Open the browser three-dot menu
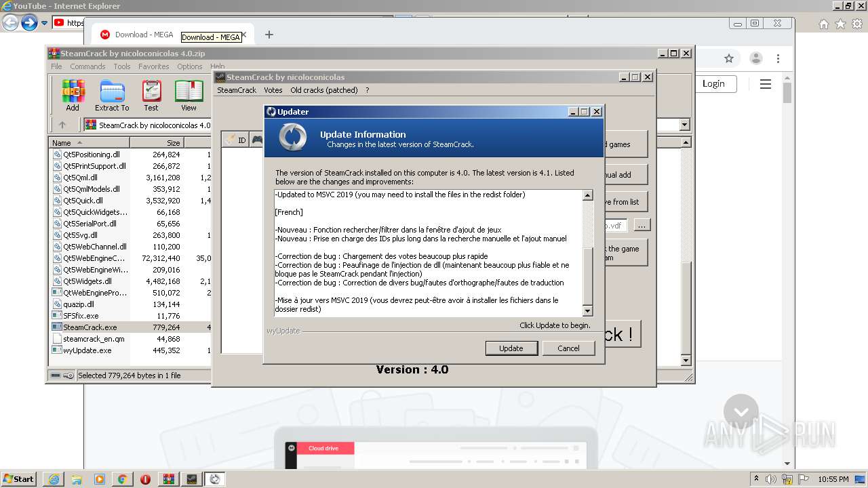Screen dimensions: 868x488 [x=778, y=58]
